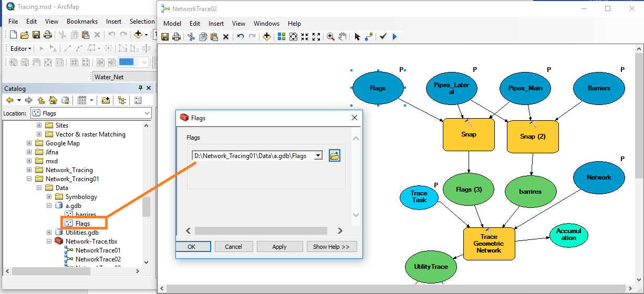Save the ArcMap document
Image resolution: width=644 pixels, height=294 pixels.
36,35
